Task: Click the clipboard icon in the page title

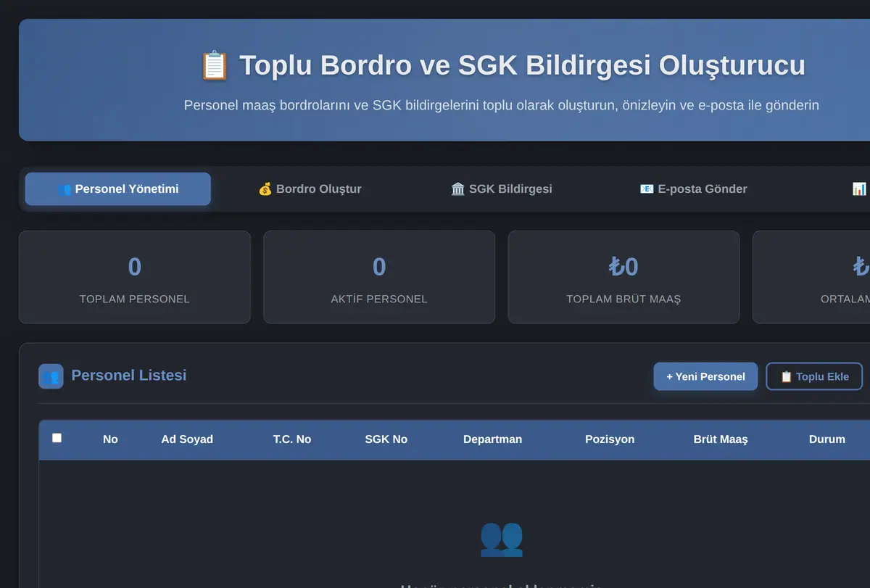Action: coord(215,65)
